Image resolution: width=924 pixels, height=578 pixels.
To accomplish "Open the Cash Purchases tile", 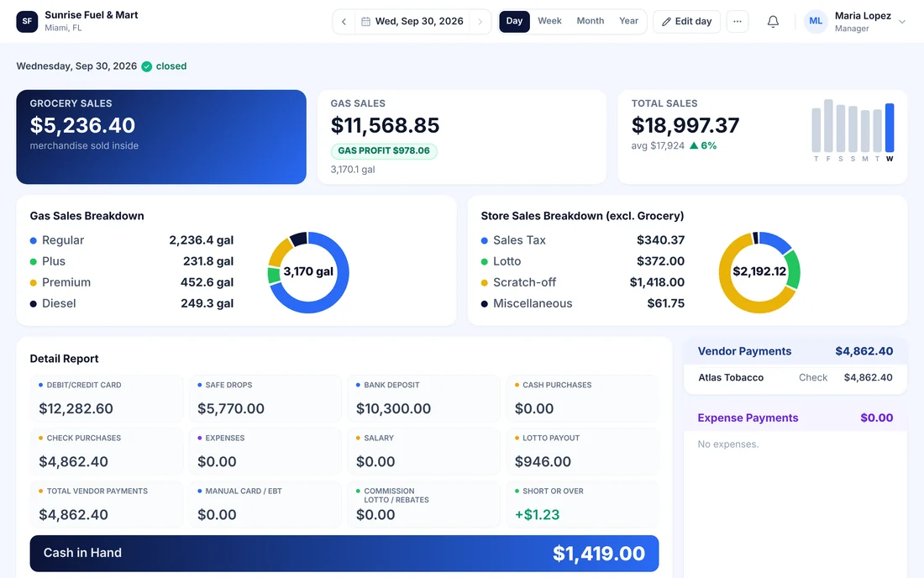I will [x=582, y=398].
